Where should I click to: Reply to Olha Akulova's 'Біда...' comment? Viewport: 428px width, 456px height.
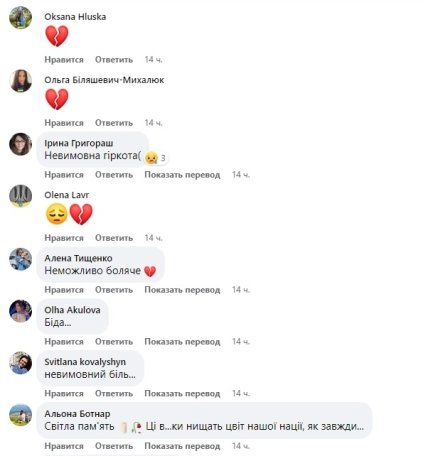pyautogui.click(x=114, y=342)
